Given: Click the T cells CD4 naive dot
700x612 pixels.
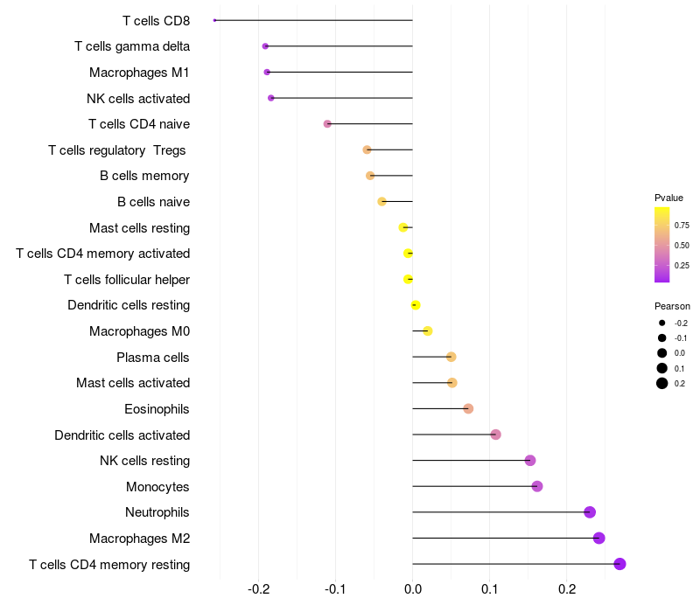Looking at the screenshot, I should click(327, 124).
